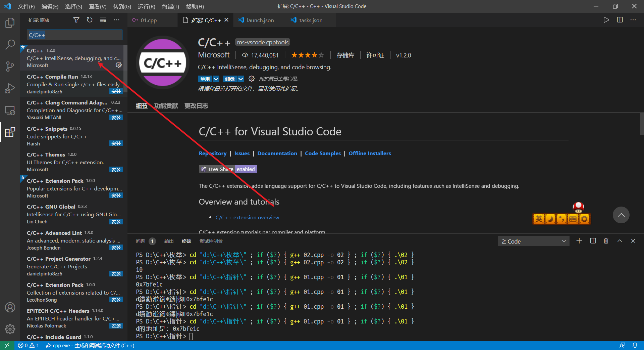The image size is (644, 350).
Task: Close the 扩展 C/C++ tab
Action: click(226, 20)
